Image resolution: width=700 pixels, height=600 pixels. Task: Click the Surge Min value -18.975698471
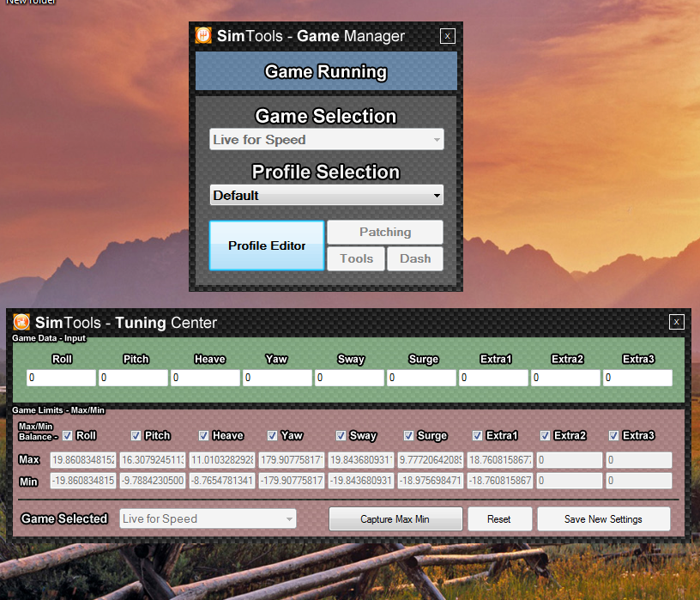pyautogui.click(x=431, y=481)
